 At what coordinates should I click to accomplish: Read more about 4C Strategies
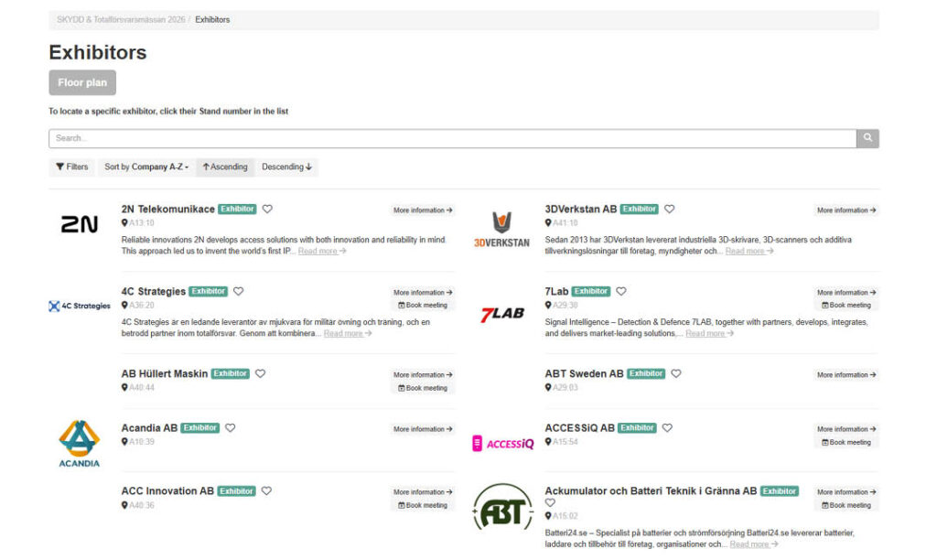(348, 334)
